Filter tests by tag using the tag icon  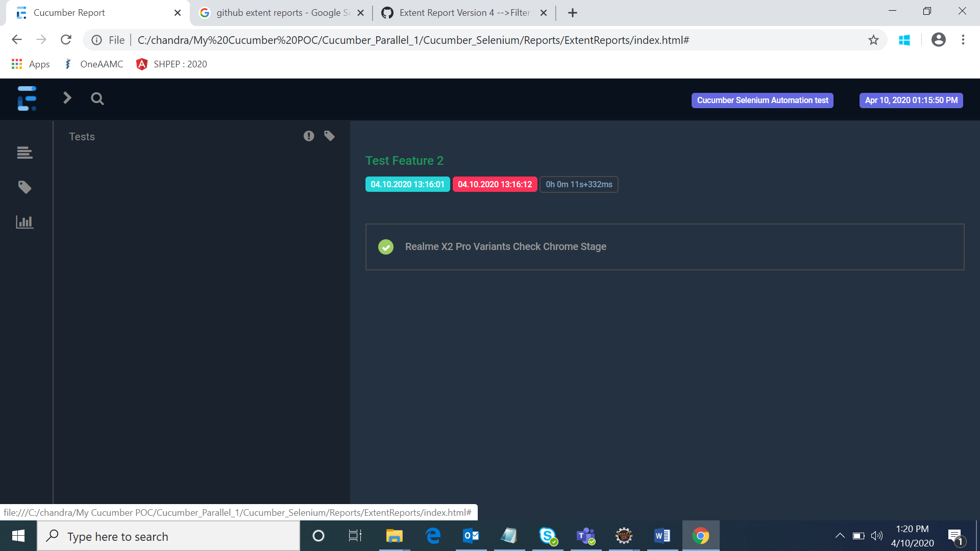click(x=329, y=136)
